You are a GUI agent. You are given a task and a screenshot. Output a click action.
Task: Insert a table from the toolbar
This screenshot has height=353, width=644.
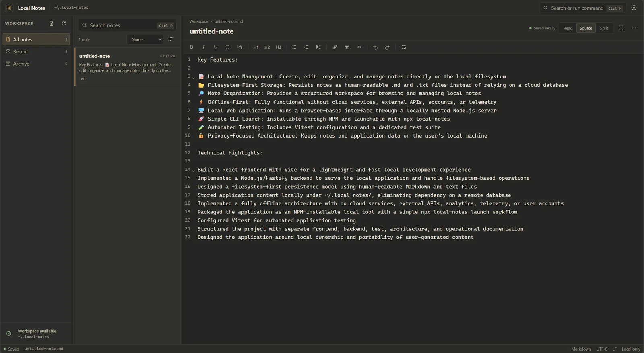point(347,47)
